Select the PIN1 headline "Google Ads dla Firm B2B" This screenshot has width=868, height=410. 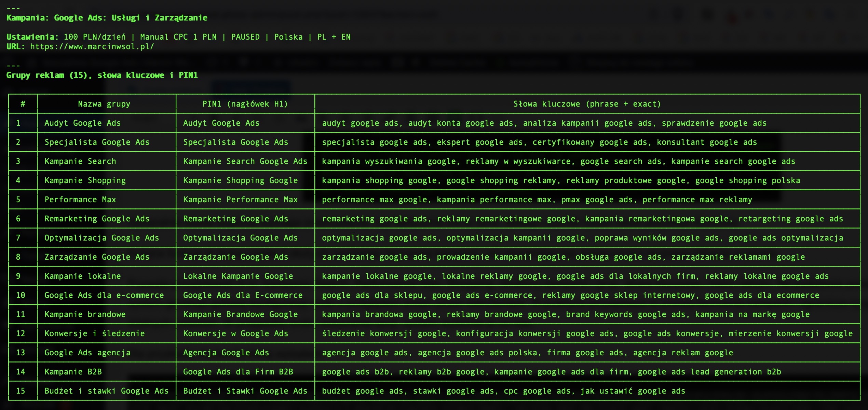click(x=238, y=372)
